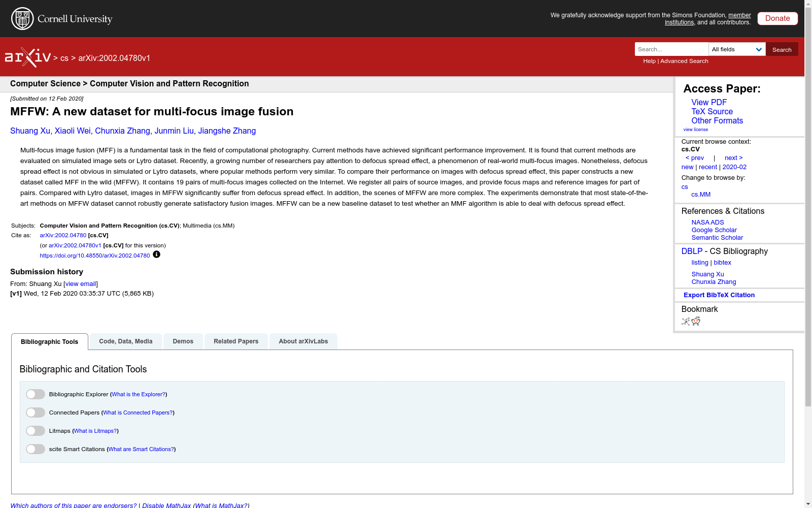Click Export BibTeX Citation
812x508 pixels.
pyautogui.click(x=719, y=295)
